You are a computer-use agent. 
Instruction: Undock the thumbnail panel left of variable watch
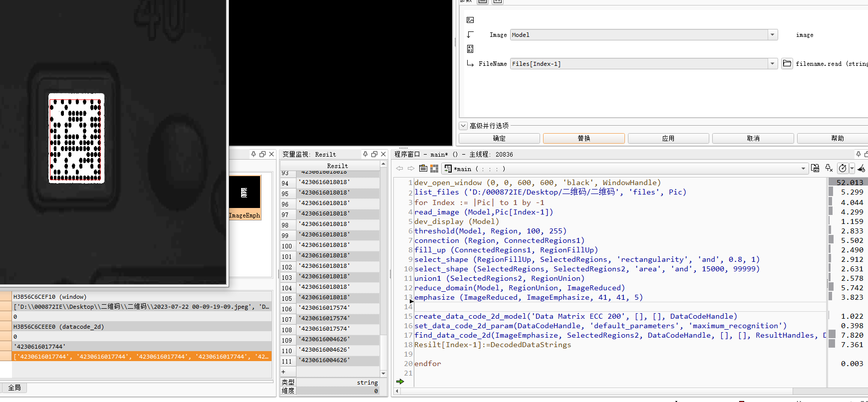click(x=263, y=154)
